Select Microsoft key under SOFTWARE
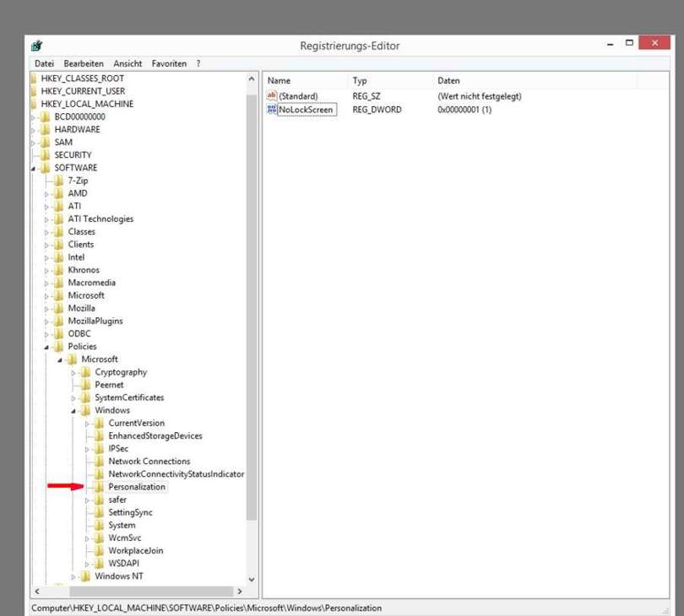Image resolution: width=684 pixels, height=616 pixels. tap(86, 295)
